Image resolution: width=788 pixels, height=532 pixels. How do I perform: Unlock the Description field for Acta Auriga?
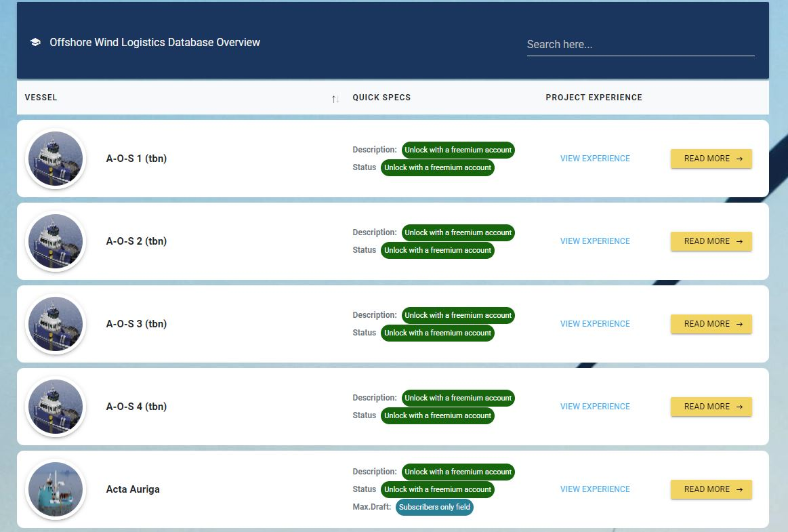tap(458, 472)
